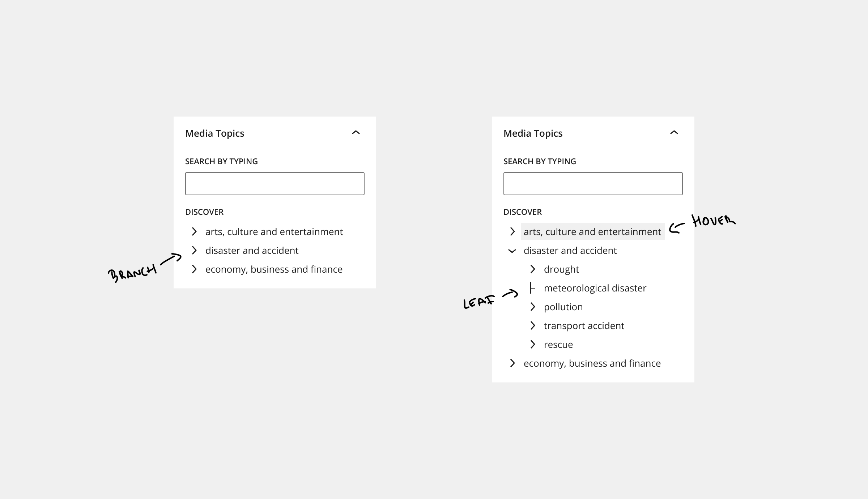
Task: Focus the right panel search input field
Action: click(593, 184)
